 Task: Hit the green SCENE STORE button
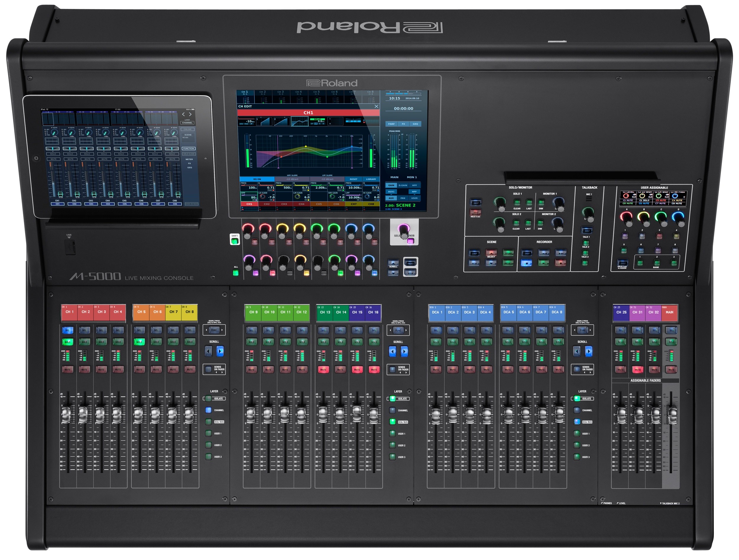(508, 253)
